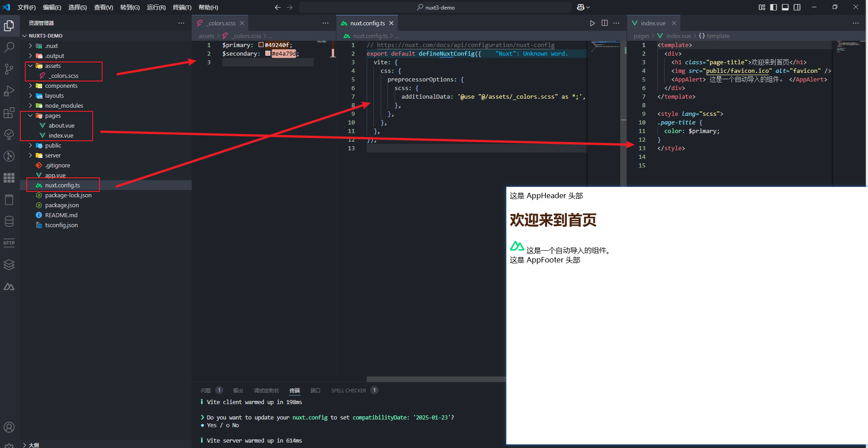Image resolution: width=868 pixels, height=448 pixels.
Task: Expand the components folder
Action: tap(30, 86)
